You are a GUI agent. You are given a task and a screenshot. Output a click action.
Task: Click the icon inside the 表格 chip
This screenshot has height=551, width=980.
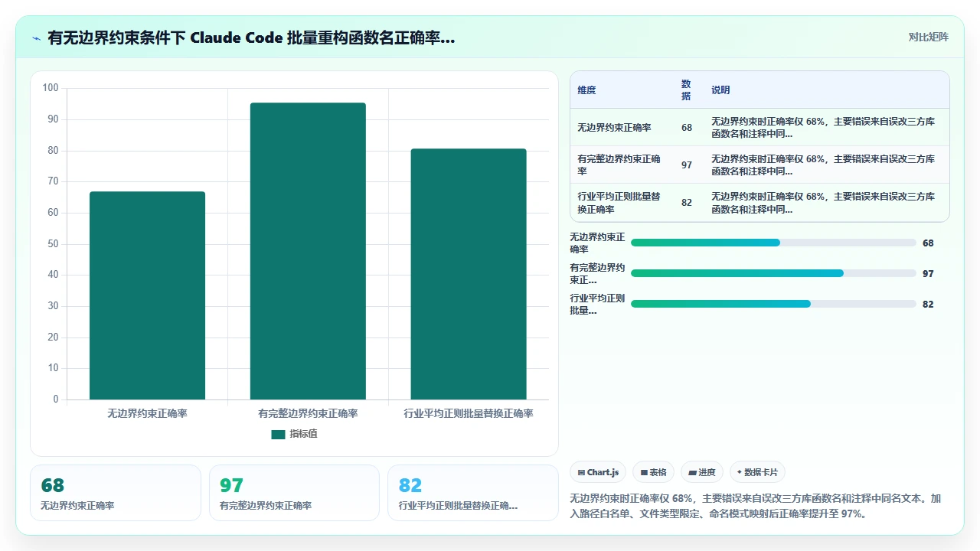click(645, 473)
